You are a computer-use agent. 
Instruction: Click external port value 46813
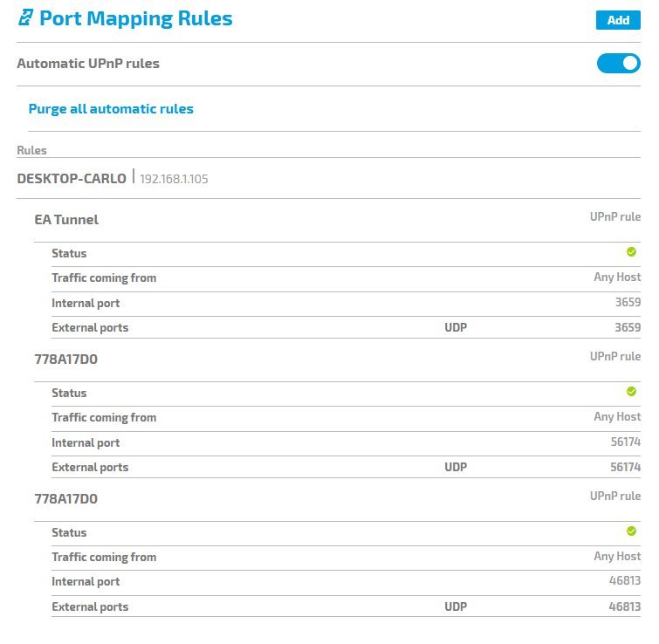tap(624, 606)
